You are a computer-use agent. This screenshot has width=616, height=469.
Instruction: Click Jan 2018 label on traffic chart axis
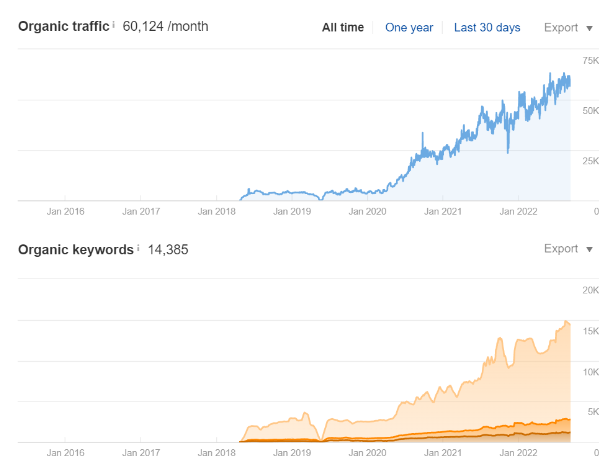[x=216, y=212]
